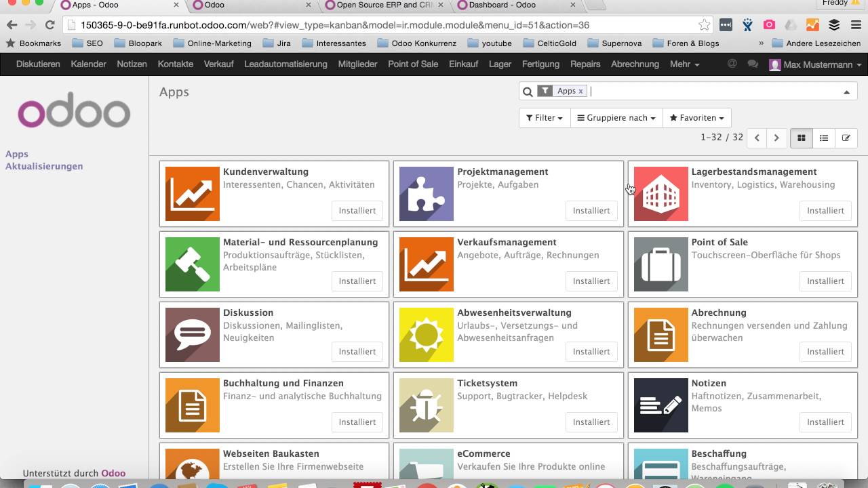
Task: Click the pink camera extension icon
Action: 769,25
